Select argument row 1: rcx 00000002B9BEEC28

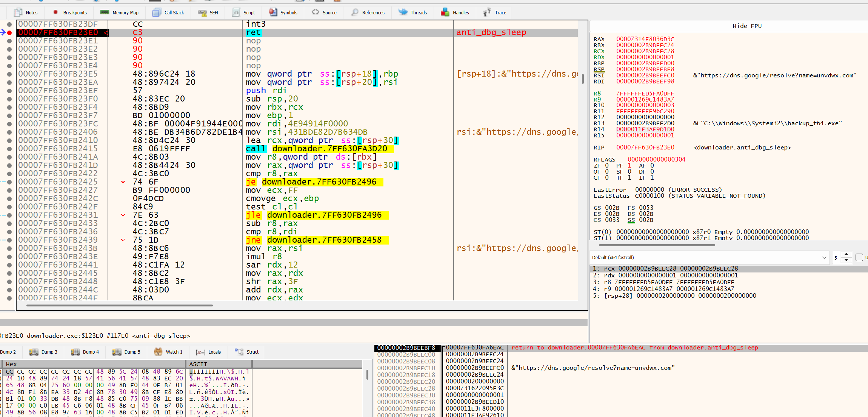click(728, 269)
